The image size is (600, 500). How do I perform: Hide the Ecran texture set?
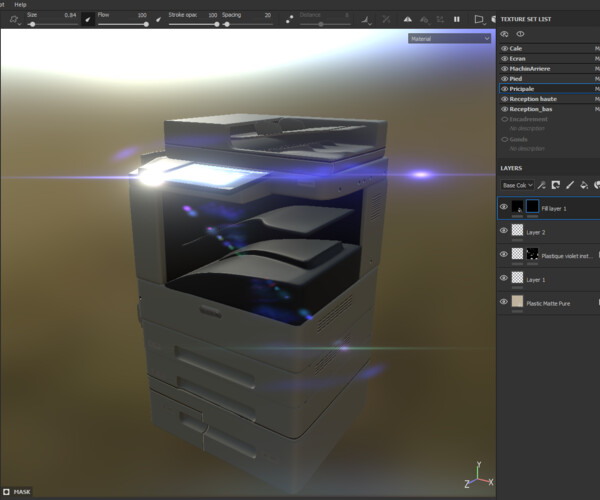click(505, 59)
